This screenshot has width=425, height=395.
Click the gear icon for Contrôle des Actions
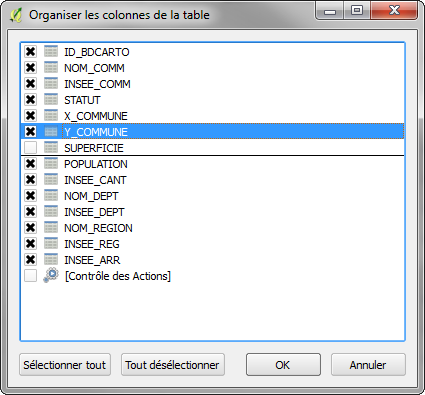pos(51,276)
